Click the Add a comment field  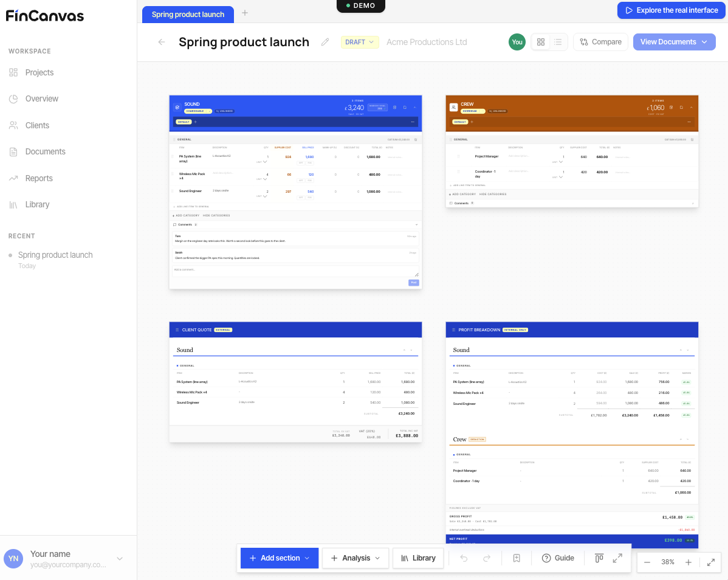[295, 271]
